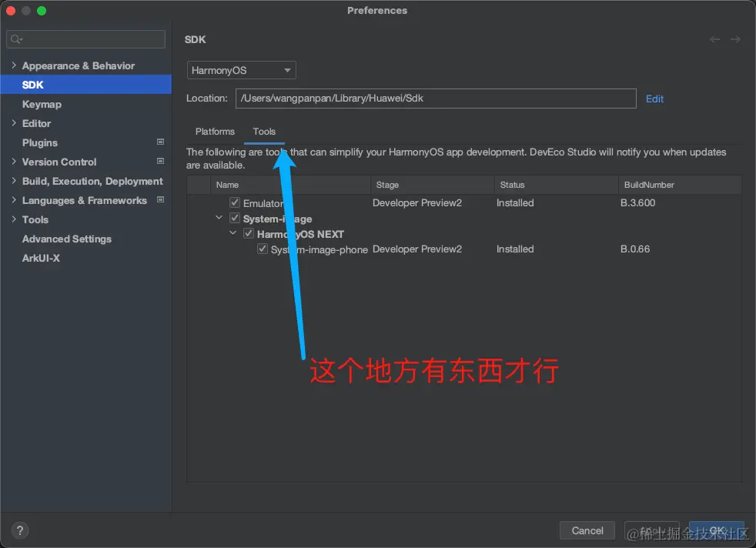This screenshot has height=548, width=756.
Task: Click the Plugins project-level settings icon
Action: (161, 142)
